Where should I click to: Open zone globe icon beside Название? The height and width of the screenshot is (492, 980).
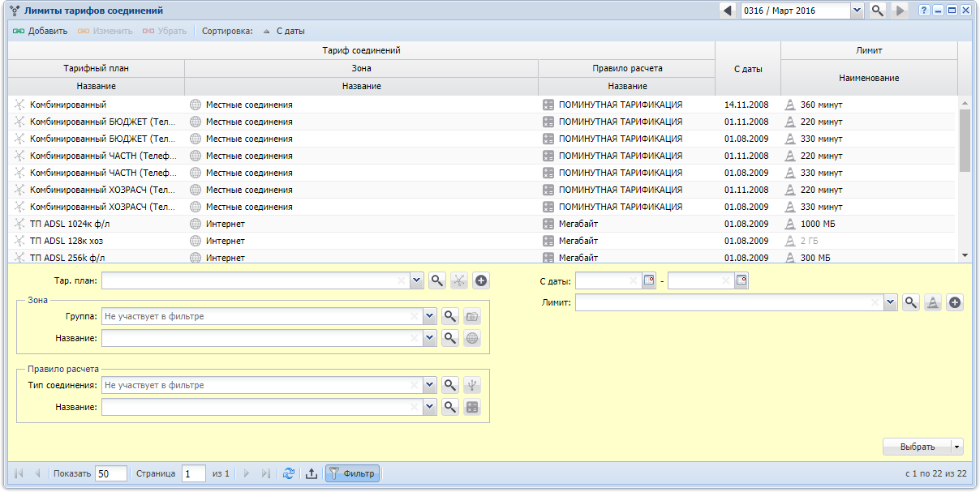(x=472, y=338)
